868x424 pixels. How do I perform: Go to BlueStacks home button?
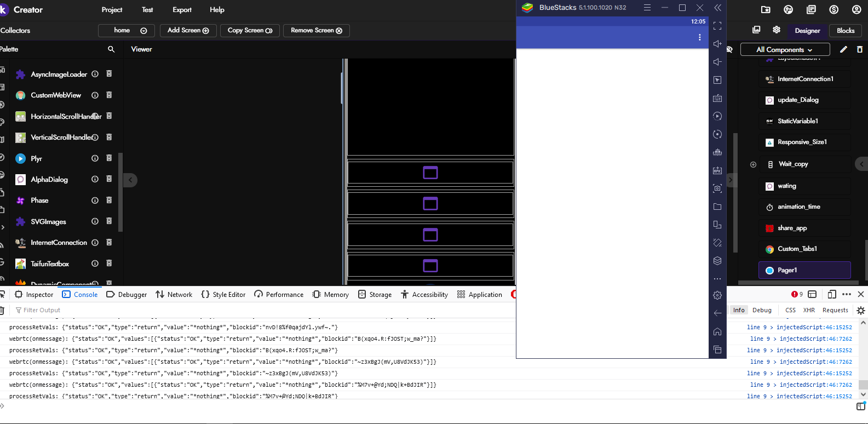tap(717, 331)
